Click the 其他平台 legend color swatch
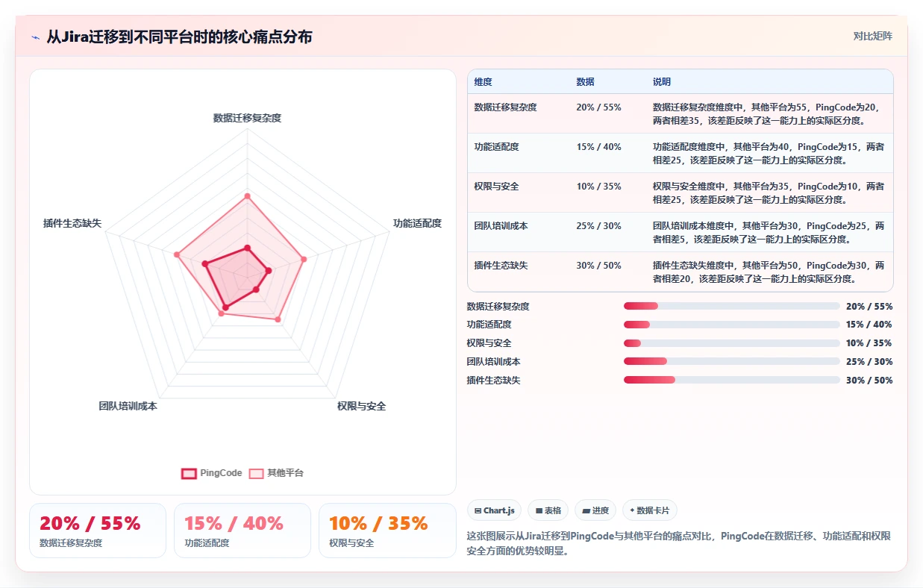The image size is (923, 588). [257, 473]
